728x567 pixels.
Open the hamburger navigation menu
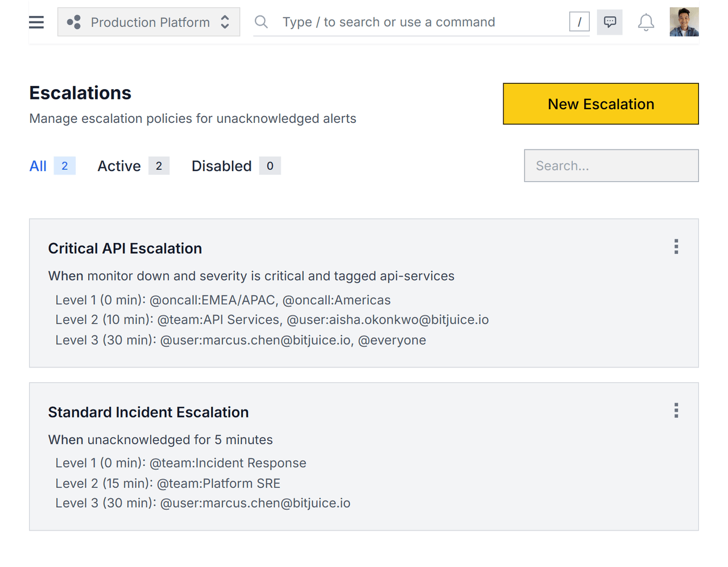point(36,22)
